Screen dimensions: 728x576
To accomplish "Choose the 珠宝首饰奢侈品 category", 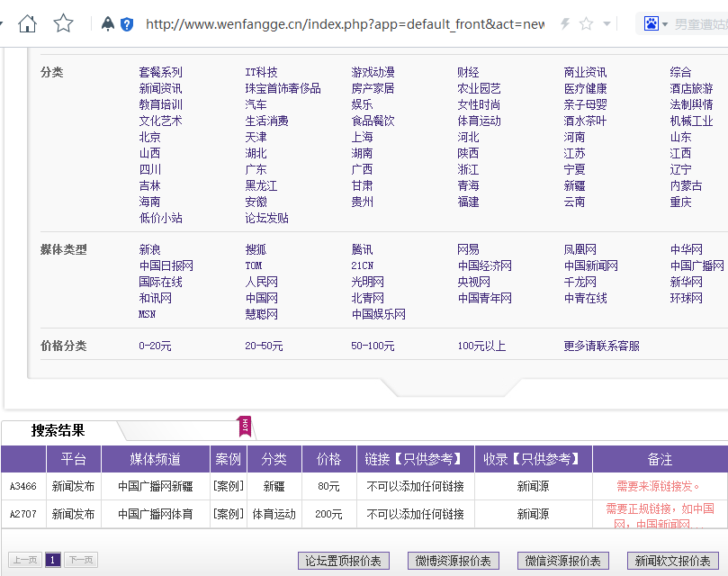I will [x=283, y=89].
